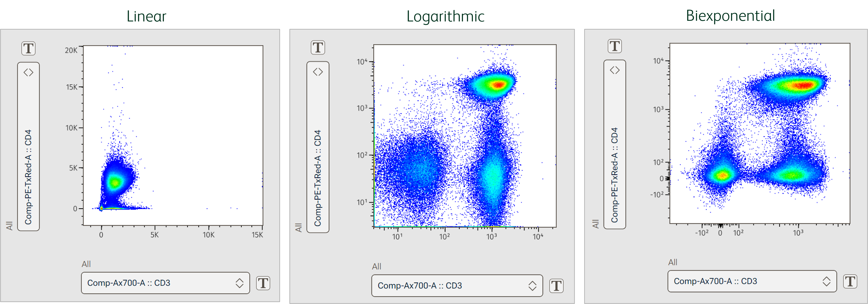Image resolution: width=868 pixels, height=304 pixels.
Task: Click the All label above the Logarithmic X-axis dropdown
Action: [376, 267]
